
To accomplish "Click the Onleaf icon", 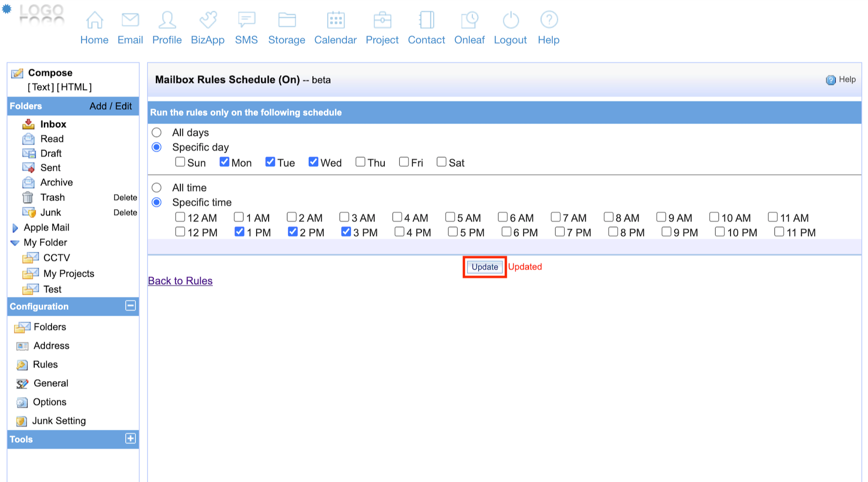I will (469, 20).
